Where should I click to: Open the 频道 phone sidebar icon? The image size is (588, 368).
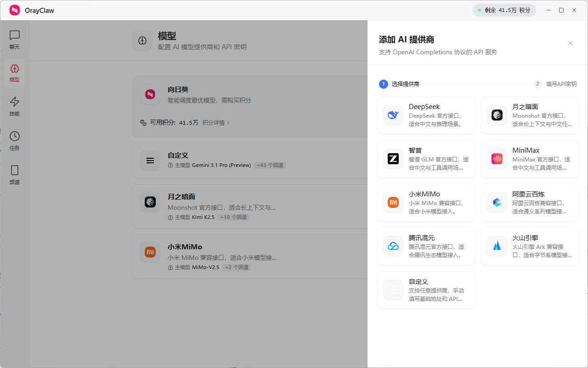pyautogui.click(x=15, y=170)
